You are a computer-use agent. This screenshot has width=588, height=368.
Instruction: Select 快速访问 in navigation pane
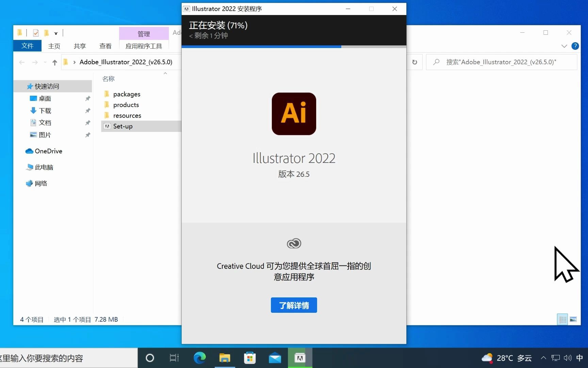53,86
